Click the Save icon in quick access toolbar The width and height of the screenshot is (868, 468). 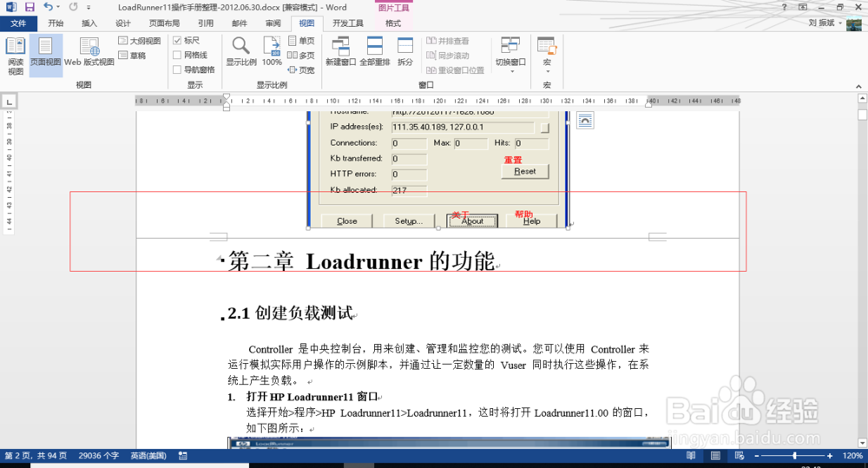30,7
